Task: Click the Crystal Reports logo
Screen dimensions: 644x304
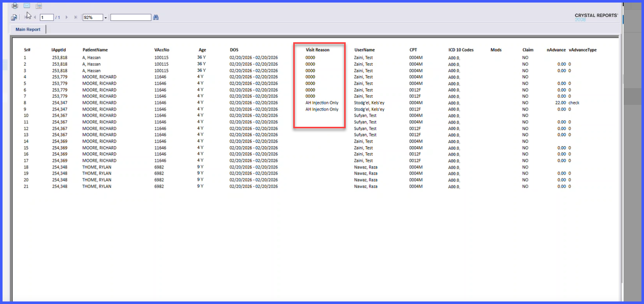Action: 596,17
